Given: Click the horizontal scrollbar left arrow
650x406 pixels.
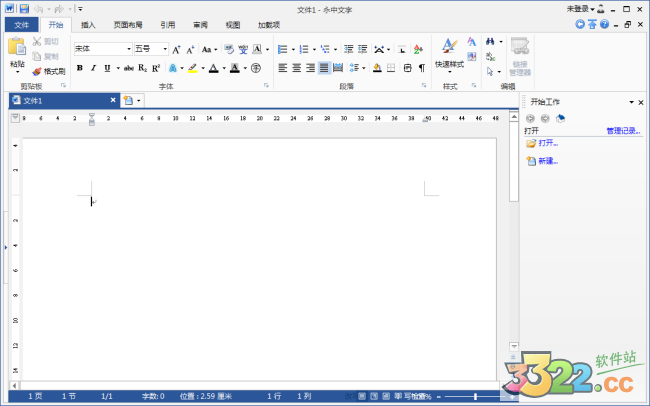Looking at the screenshot, I should click(15, 386).
